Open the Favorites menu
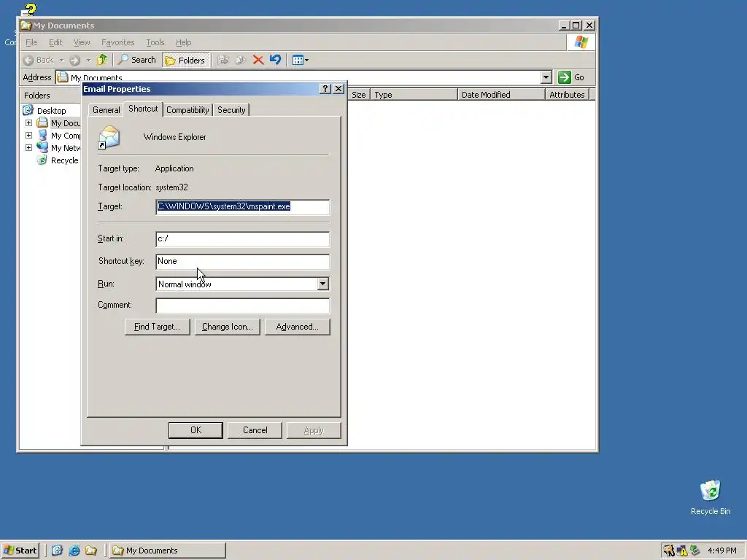Screen dimensions: 747x560 pos(117,42)
